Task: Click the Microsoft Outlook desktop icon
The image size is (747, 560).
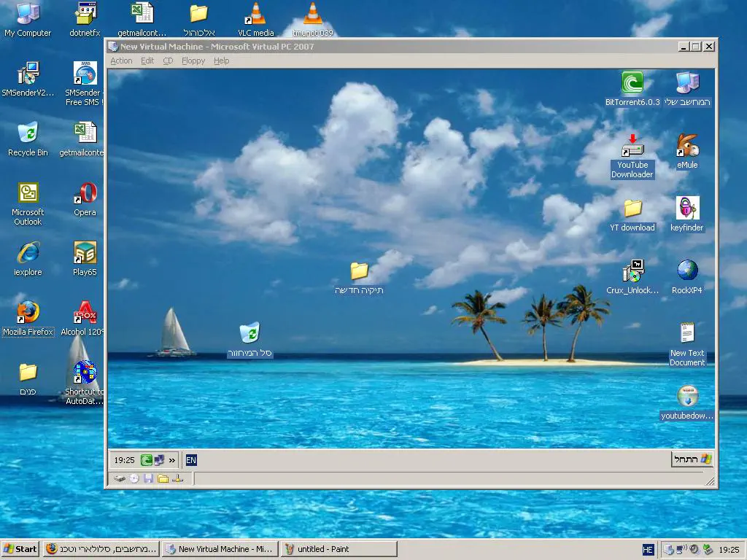Action: point(28,193)
